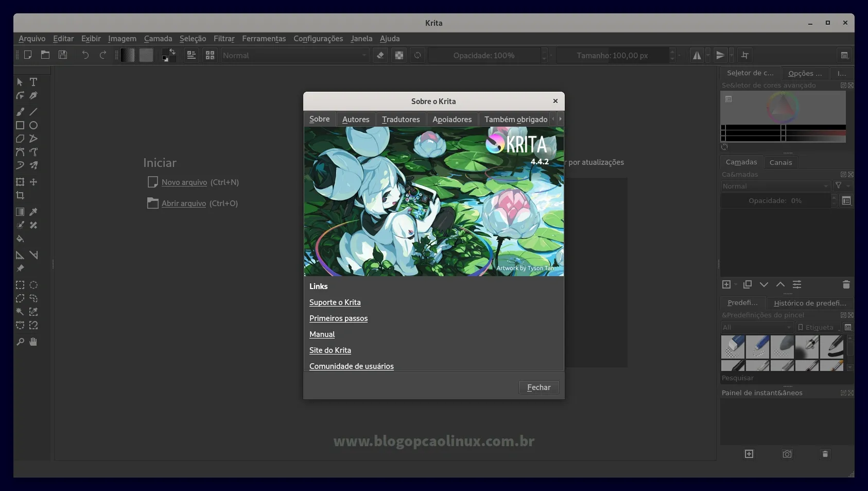Click Abrir arquivo link

point(184,204)
